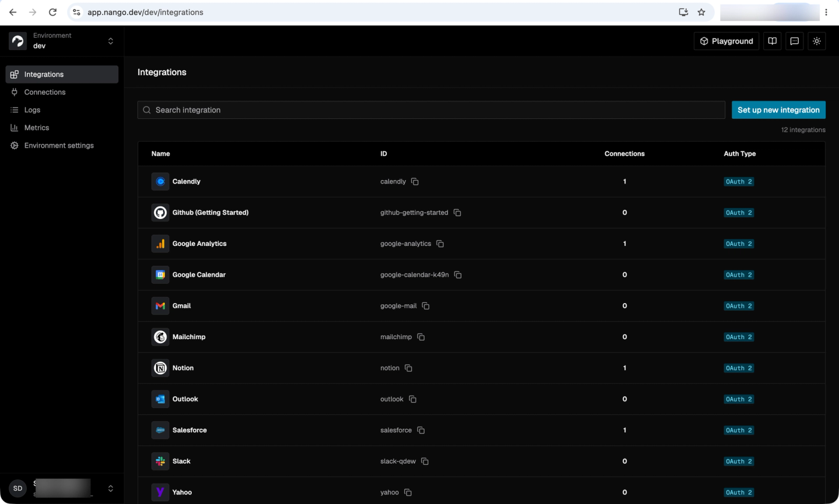Click install app icon in address bar
Screen dimensions: 839x504
tap(683, 12)
